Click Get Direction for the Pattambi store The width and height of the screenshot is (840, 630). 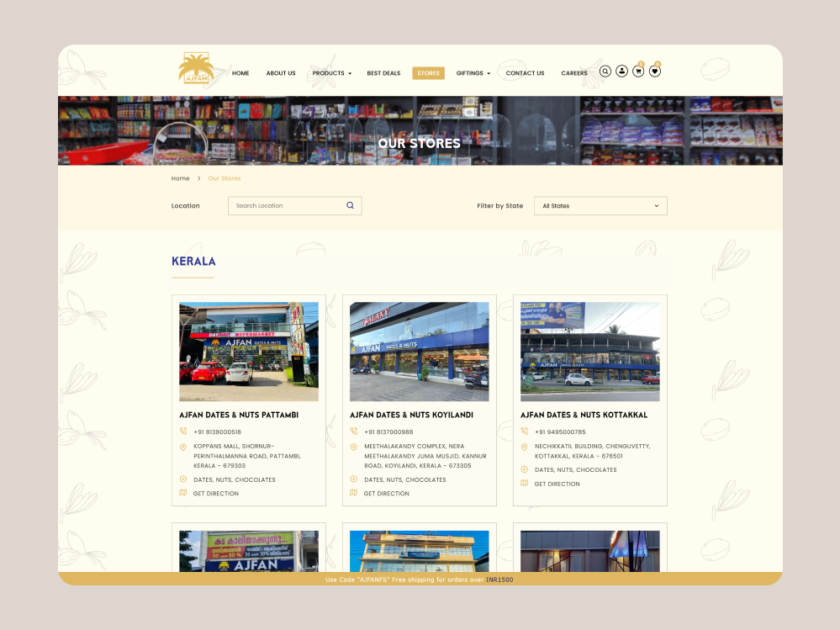pos(216,494)
